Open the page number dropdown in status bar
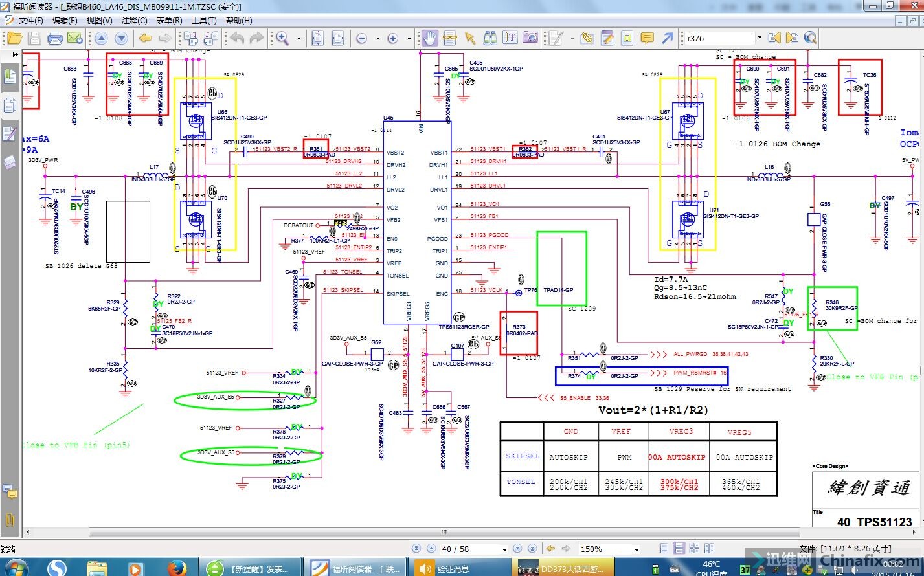 [x=505, y=549]
